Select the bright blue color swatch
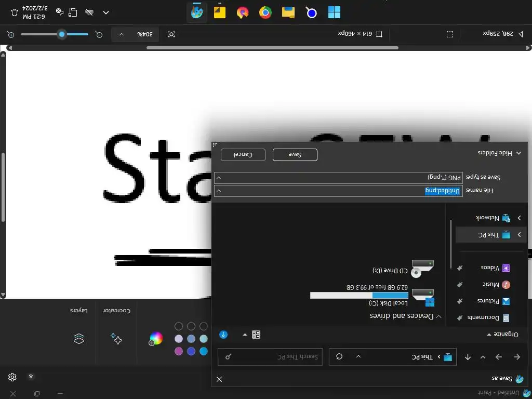This screenshot has width=532, height=399. [204, 351]
